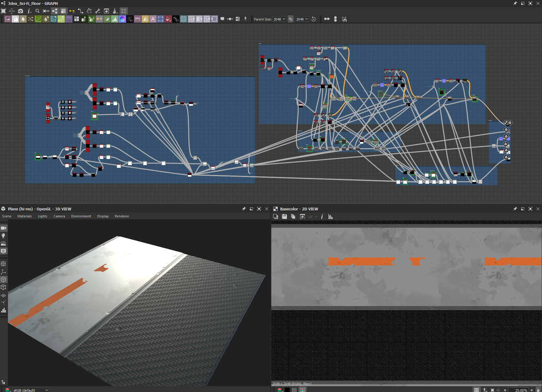Reset the parent size to default
Viewport: 542px width, 392px height.
click(x=314, y=19)
